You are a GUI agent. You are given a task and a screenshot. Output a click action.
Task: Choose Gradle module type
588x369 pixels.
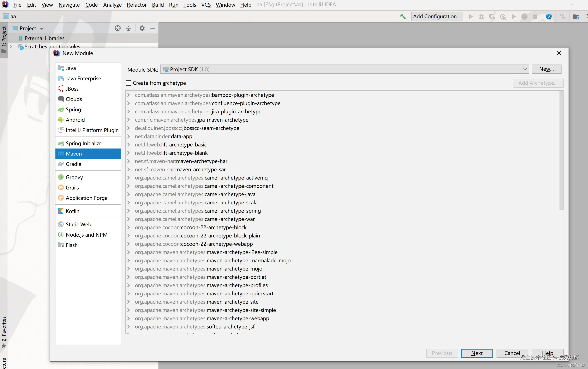point(73,164)
